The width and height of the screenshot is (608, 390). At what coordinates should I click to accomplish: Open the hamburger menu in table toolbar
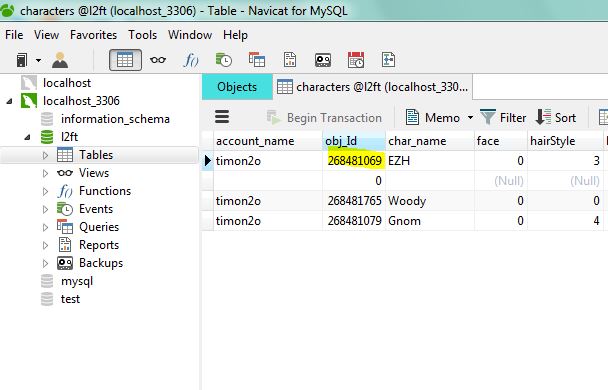(x=222, y=117)
